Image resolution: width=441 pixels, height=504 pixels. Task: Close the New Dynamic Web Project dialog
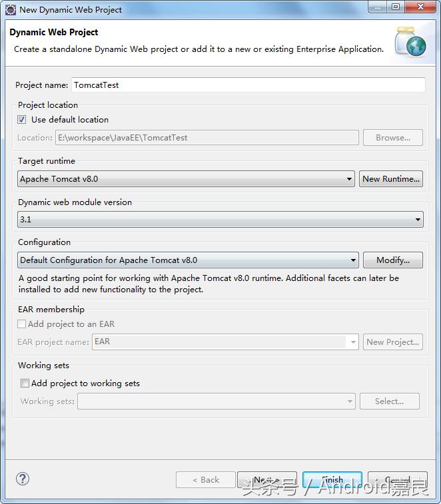click(420, 7)
